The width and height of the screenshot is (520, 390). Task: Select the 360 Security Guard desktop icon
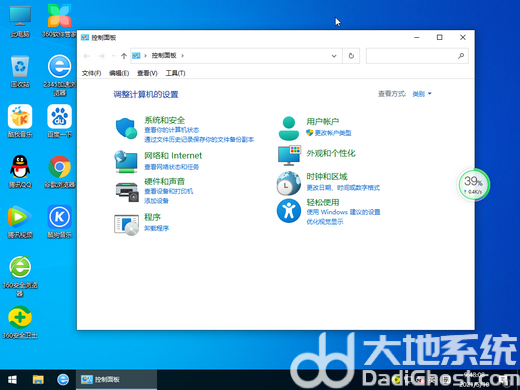pyautogui.click(x=20, y=322)
